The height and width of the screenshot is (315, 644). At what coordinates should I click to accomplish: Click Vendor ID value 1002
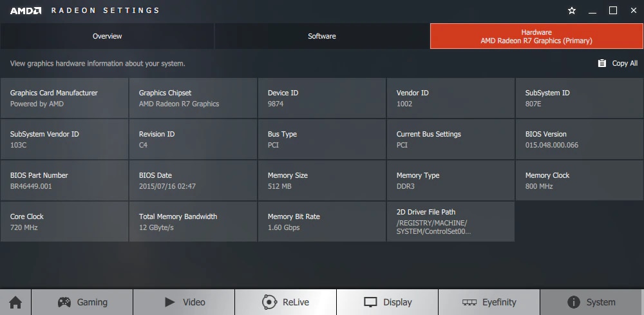(404, 104)
